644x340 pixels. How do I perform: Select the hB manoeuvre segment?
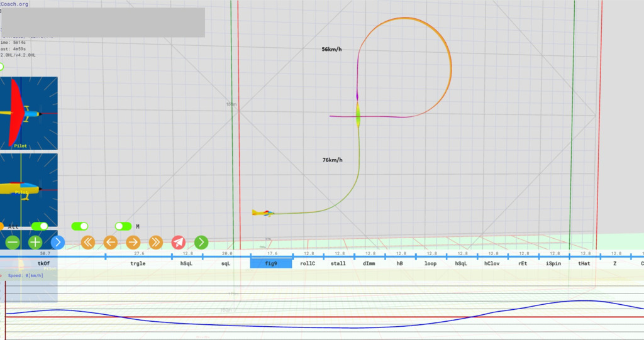click(399, 263)
